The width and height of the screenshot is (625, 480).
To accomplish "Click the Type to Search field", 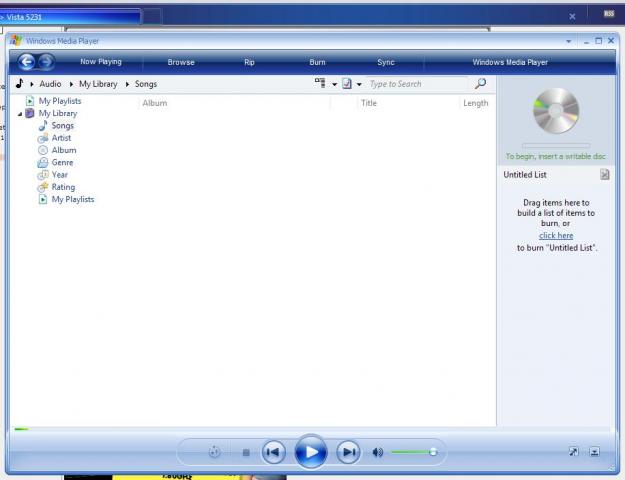I will pos(417,84).
